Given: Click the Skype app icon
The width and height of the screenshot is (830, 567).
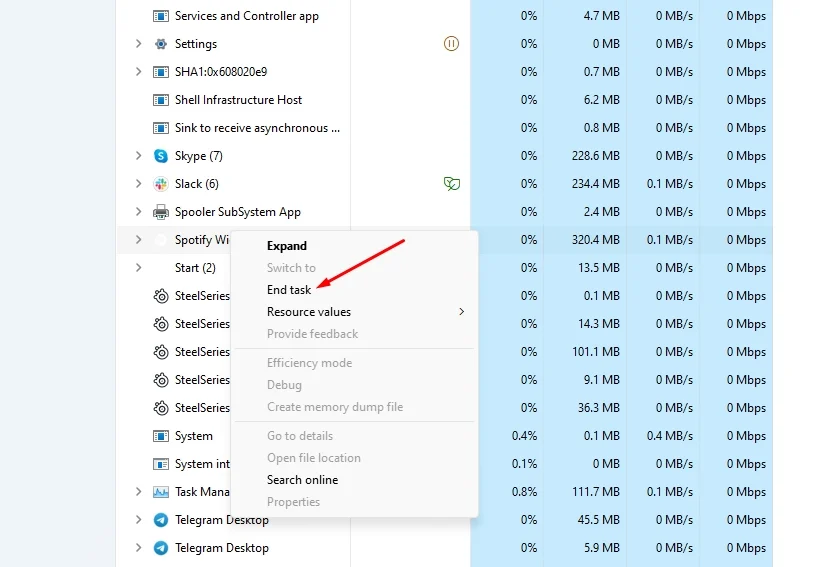Looking at the screenshot, I should pyautogui.click(x=160, y=156).
